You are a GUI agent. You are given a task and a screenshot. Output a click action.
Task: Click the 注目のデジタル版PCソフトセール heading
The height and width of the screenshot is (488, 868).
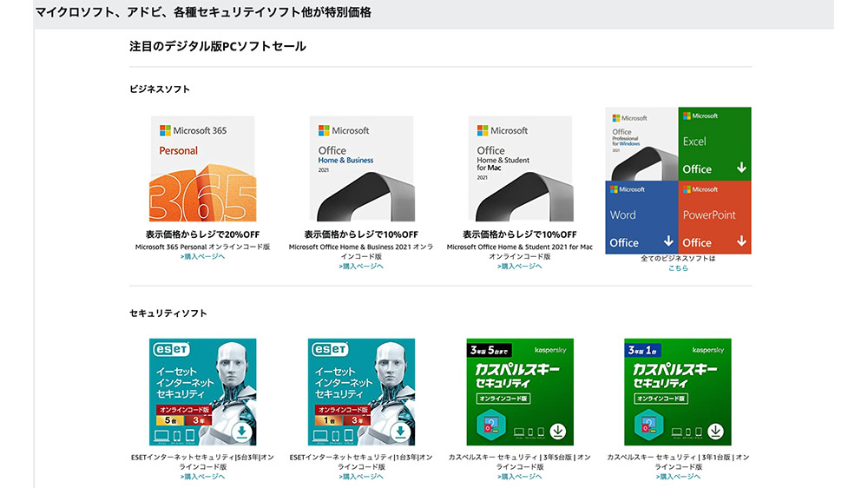click(218, 46)
